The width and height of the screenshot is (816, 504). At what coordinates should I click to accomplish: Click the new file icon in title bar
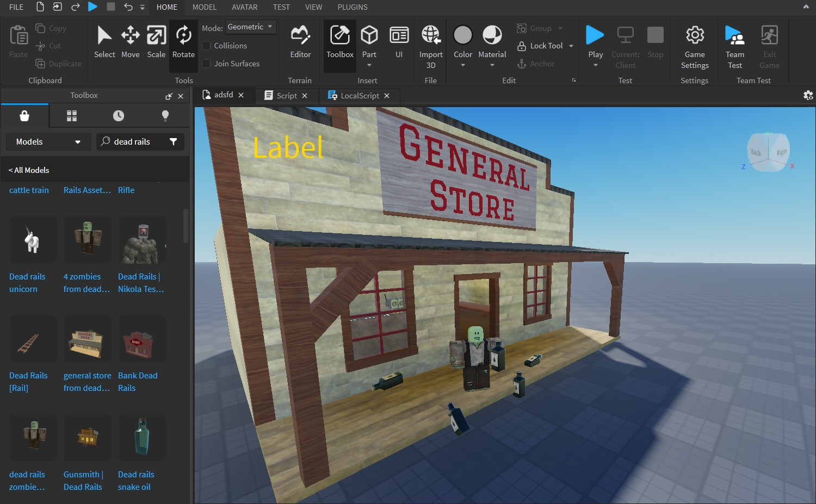point(40,7)
